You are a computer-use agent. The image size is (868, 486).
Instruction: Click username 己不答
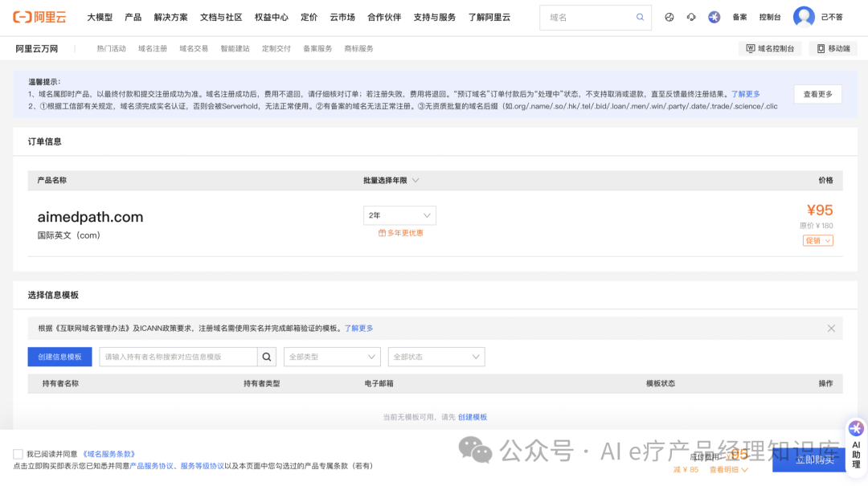pyautogui.click(x=832, y=17)
